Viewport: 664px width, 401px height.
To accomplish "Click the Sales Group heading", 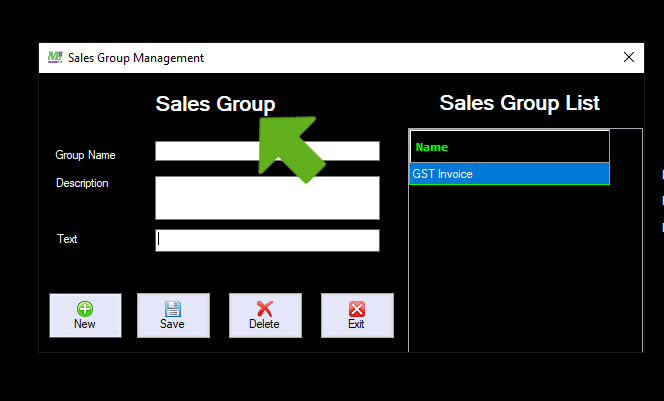I will pos(215,104).
